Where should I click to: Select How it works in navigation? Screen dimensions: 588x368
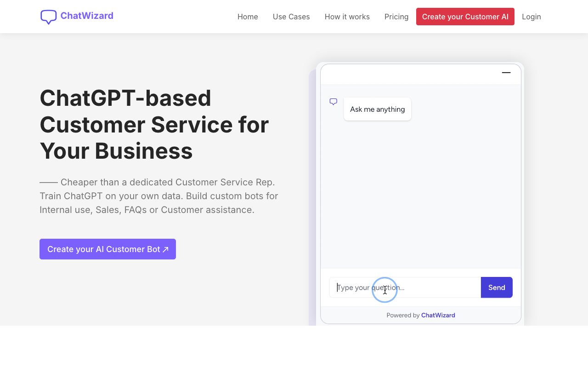[347, 17]
